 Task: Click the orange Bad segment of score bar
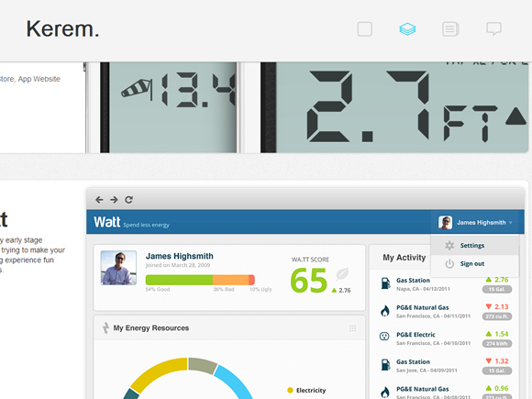click(231, 280)
